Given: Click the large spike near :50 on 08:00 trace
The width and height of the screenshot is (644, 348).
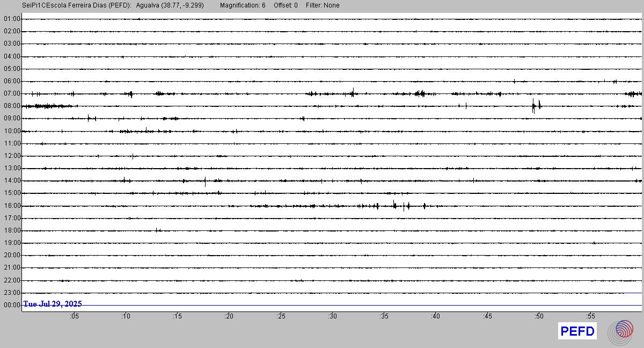Looking at the screenshot, I should click(x=533, y=105).
